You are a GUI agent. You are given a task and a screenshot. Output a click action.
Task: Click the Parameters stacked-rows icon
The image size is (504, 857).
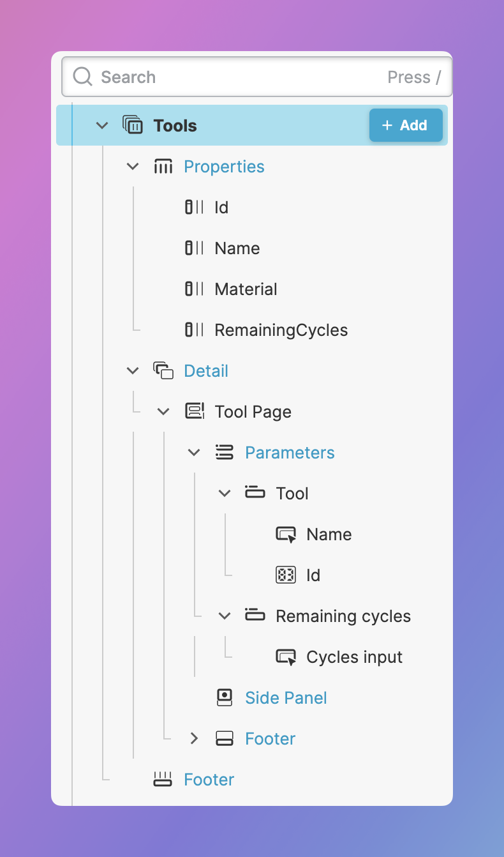click(225, 453)
